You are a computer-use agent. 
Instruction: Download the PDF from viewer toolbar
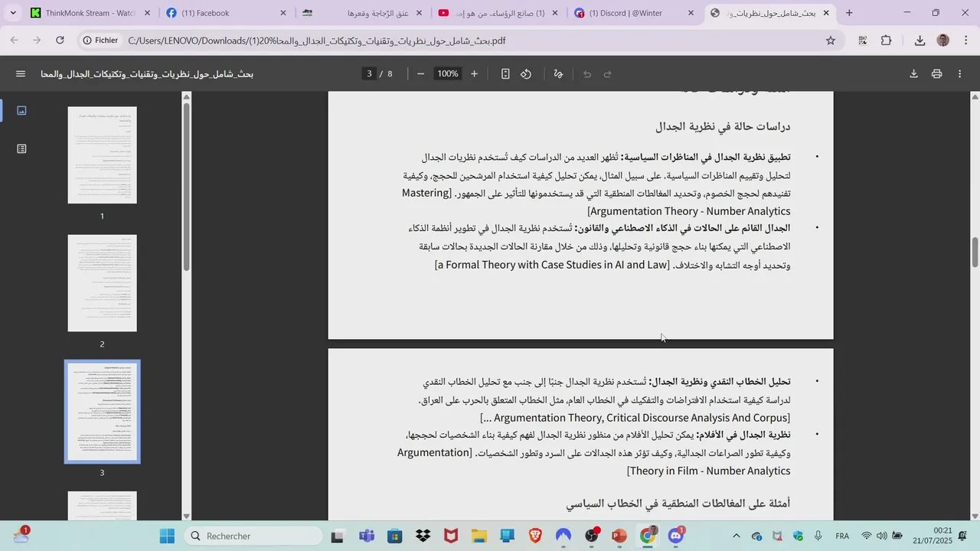pyautogui.click(x=913, y=74)
